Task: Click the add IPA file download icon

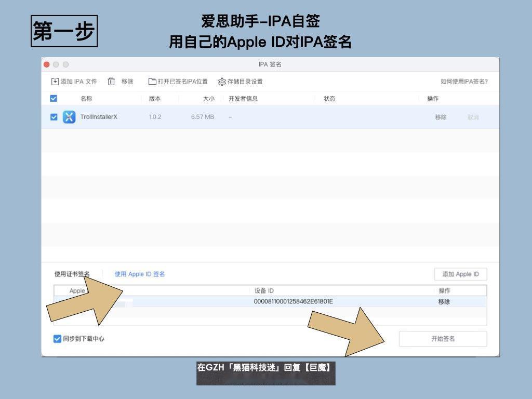Action: (x=55, y=82)
